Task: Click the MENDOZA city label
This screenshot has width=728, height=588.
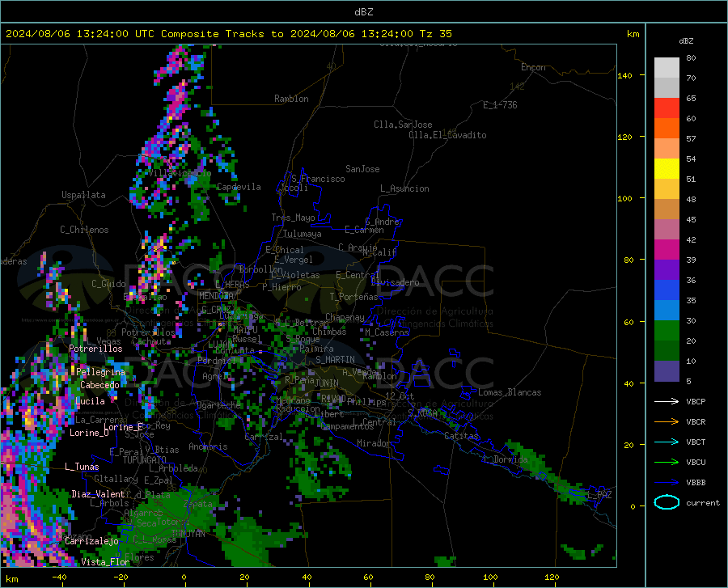Action: [x=216, y=296]
